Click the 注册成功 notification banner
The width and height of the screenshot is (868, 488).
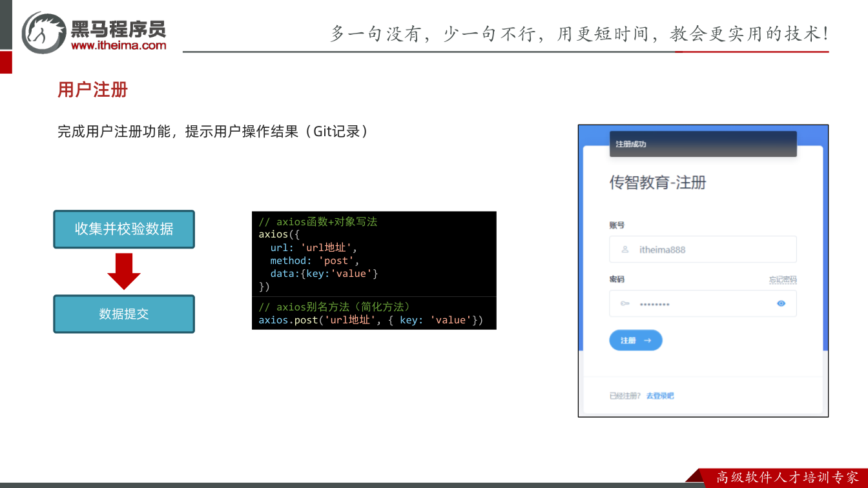tap(703, 144)
